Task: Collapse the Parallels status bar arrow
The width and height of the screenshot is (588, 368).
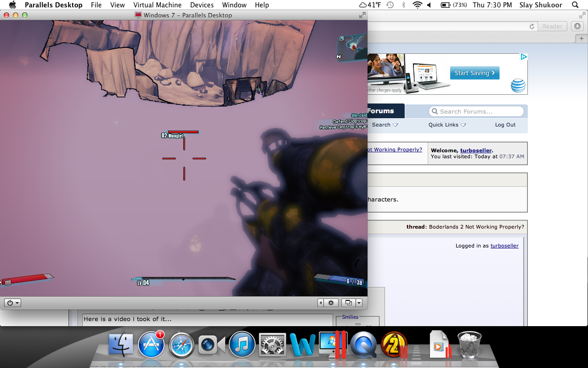Action: pos(321,303)
